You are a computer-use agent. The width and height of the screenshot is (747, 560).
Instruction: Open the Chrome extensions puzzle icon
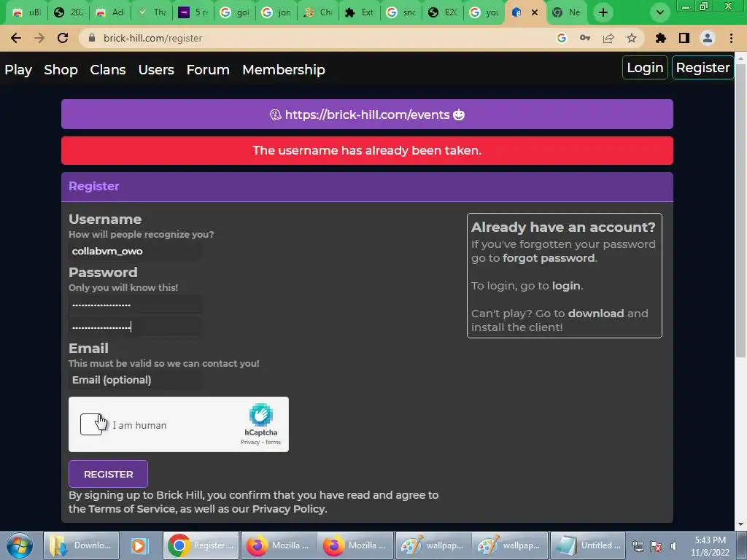click(x=661, y=38)
